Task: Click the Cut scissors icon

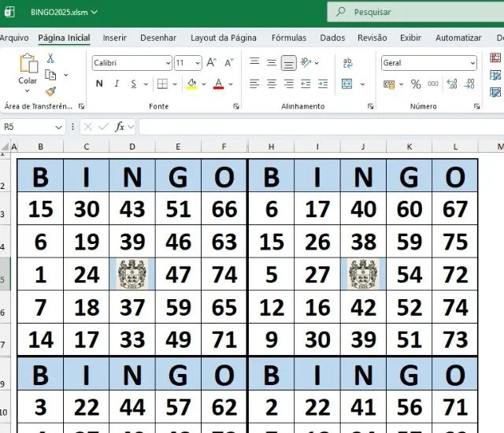Action: pyautogui.click(x=50, y=58)
